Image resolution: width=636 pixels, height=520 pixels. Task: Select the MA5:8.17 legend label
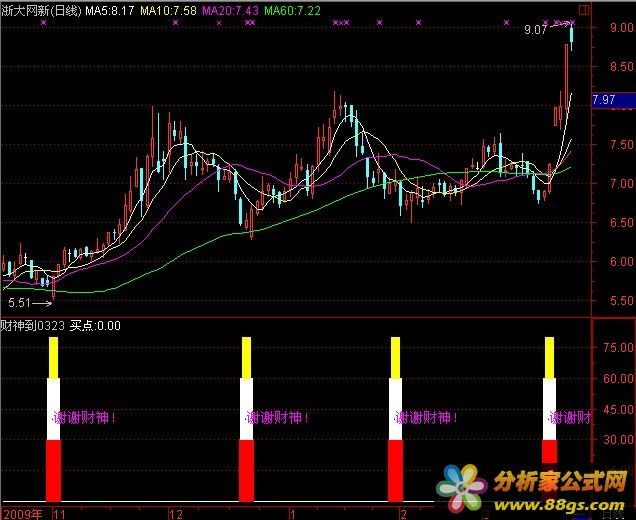click(110, 11)
